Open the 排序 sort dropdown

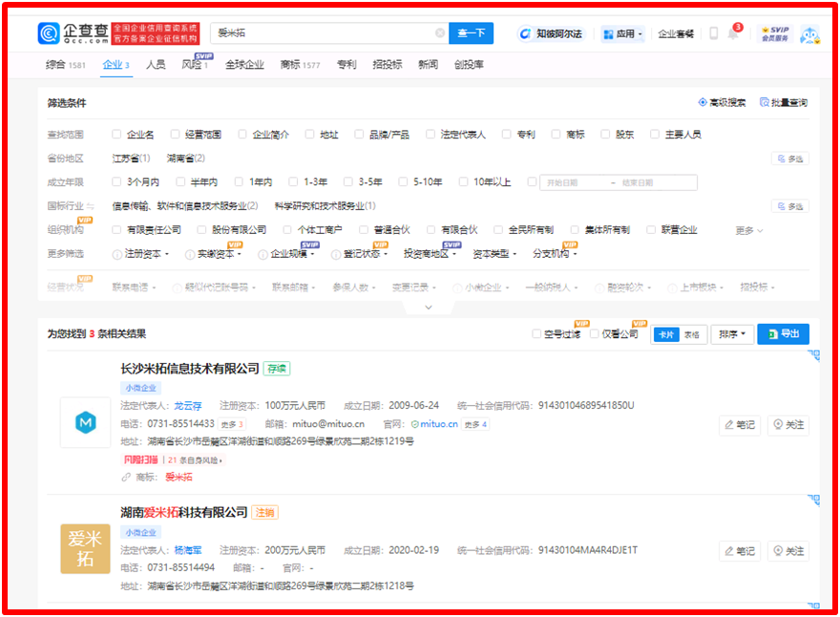coord(732,334)
